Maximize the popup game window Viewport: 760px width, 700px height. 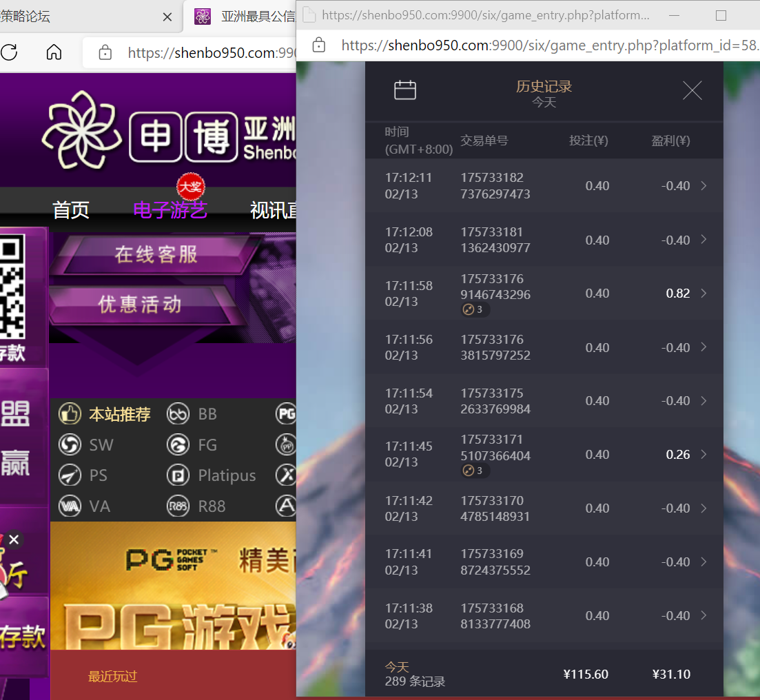click(x=721, y=16)
